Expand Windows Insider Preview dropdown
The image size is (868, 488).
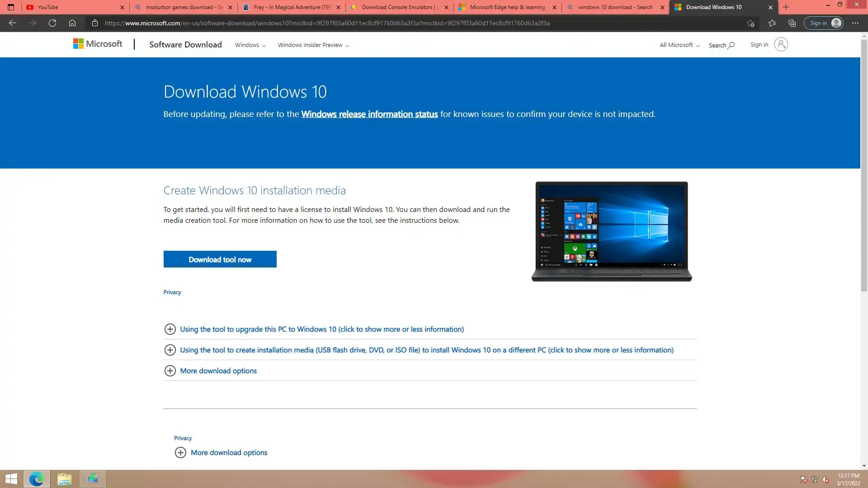(x=313, y=45)
